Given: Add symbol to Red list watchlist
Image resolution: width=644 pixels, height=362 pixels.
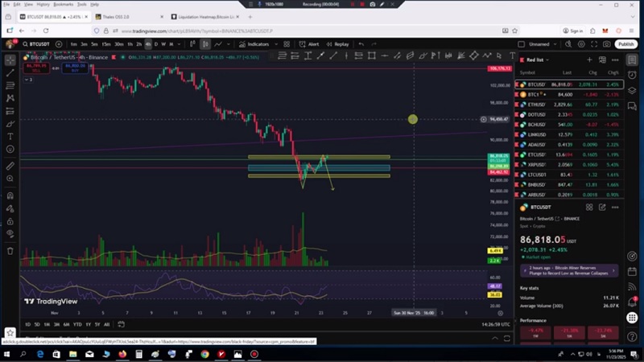Looking at the screenshot, I should tap(589, 60).
